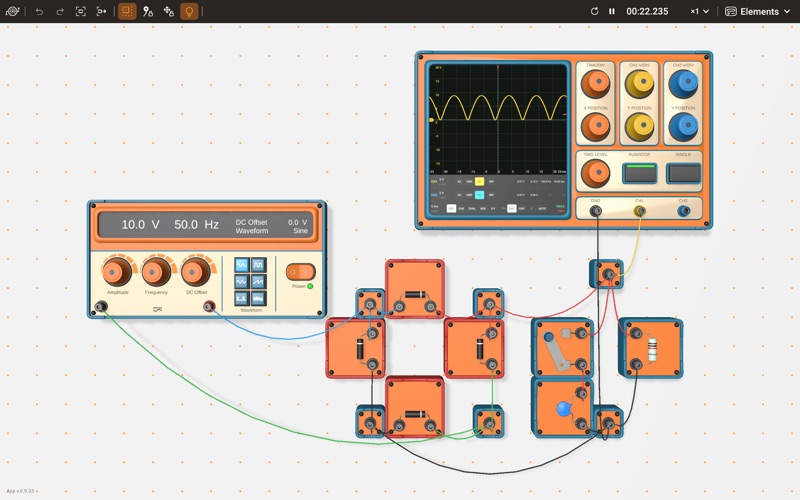Toggle the knife switch component
The image size is (800, 500).
(x=562, y=347)
